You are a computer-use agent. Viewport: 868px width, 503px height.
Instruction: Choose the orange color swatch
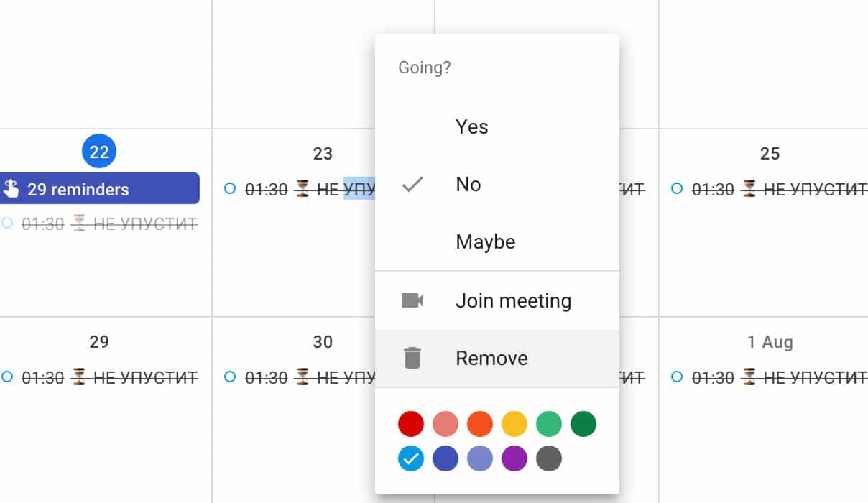click(480, 424)
